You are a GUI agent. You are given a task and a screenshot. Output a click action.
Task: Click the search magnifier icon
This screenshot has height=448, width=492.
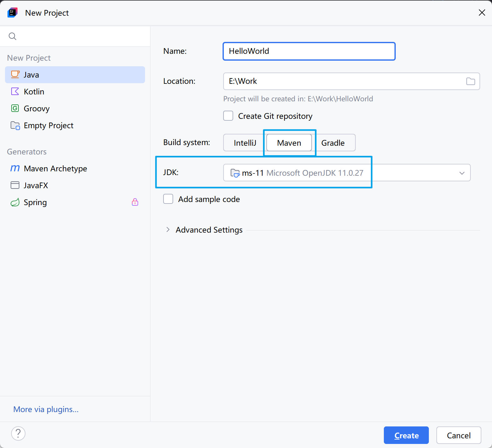pyautogui.click(x=13, y=36)
